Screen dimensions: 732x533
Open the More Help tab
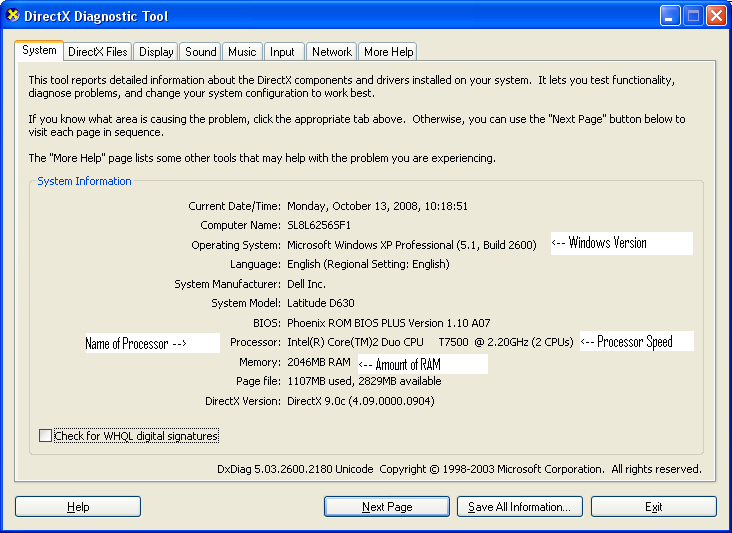click(x=388, y=52)
